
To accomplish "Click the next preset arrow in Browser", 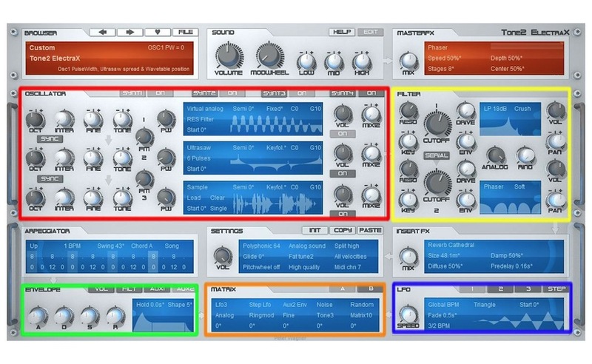I will tap(131, 33).
